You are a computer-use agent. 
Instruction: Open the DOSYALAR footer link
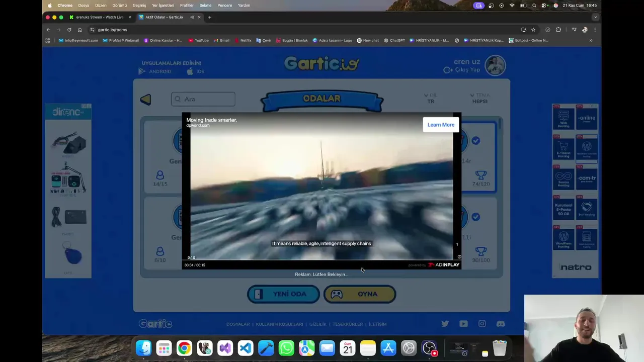point(238,324)
